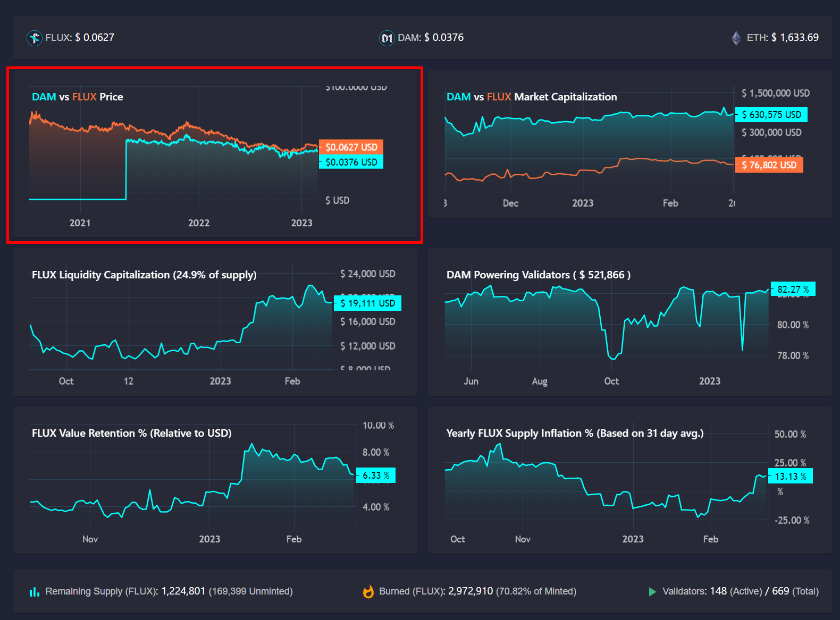Click the Remaining Supply bar chart icon
Image resolution: width=840 pixels, height=620 pixels.
[x=35, y=591]
